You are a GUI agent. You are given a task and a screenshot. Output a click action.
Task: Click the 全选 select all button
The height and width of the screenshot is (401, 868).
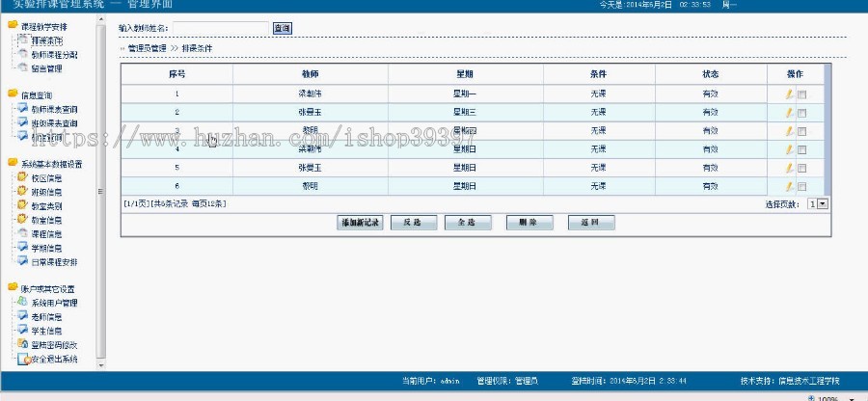pyautogui.click(x=468, y=223)
